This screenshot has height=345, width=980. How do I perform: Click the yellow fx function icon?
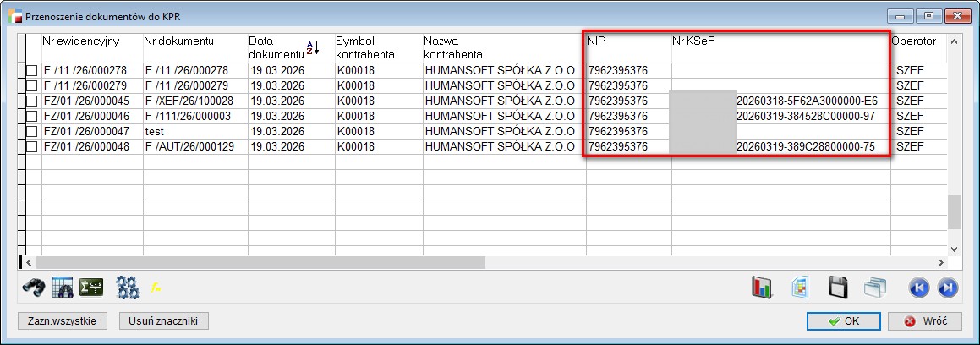click(x=156, y=287)
